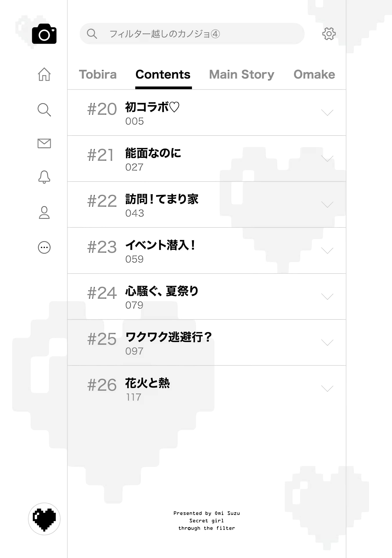Viewport: 392px width, 558px height.
Task: Go to the home icon in sidebar
Action: [x=44, y=74]
